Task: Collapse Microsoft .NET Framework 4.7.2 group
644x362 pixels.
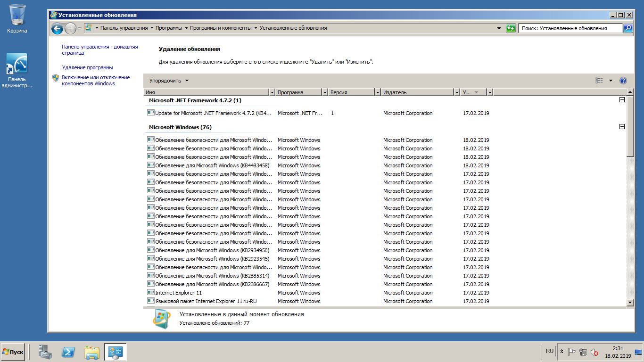Action: pos(622,100)
